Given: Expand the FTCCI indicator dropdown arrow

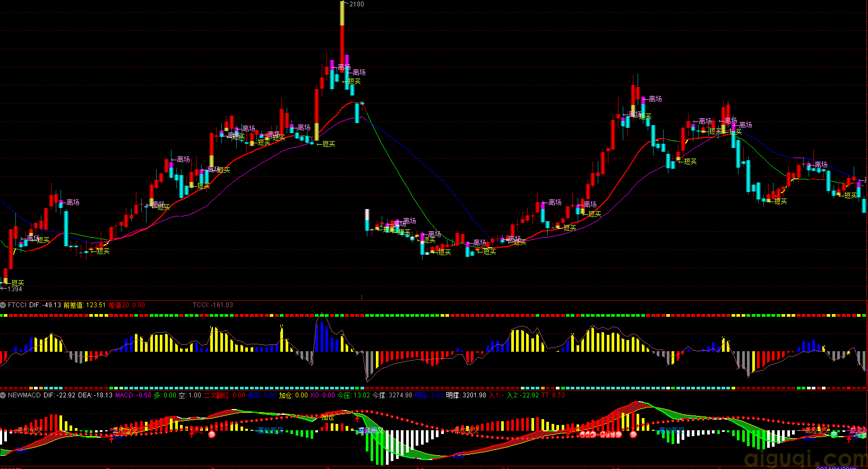Looking at the screenshot, I should click(3, 305).
